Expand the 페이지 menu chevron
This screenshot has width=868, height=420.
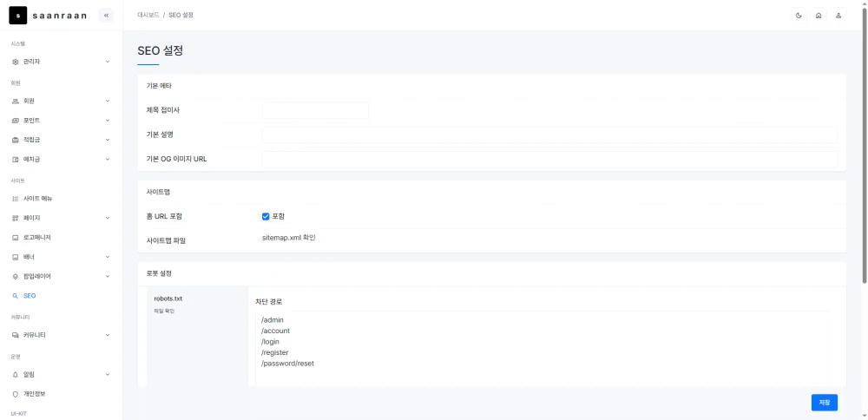coord(108,218)
